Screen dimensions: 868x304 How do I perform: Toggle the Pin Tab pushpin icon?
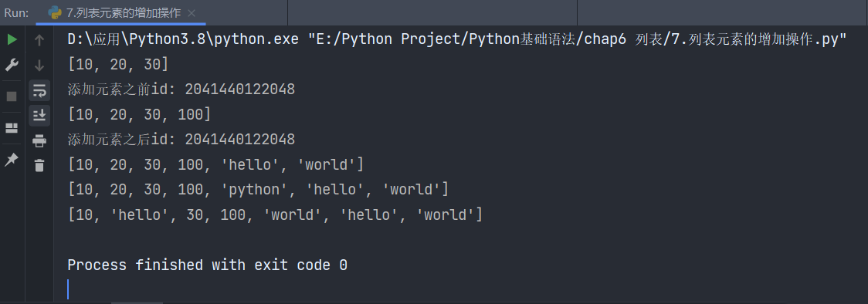[12, 160]
